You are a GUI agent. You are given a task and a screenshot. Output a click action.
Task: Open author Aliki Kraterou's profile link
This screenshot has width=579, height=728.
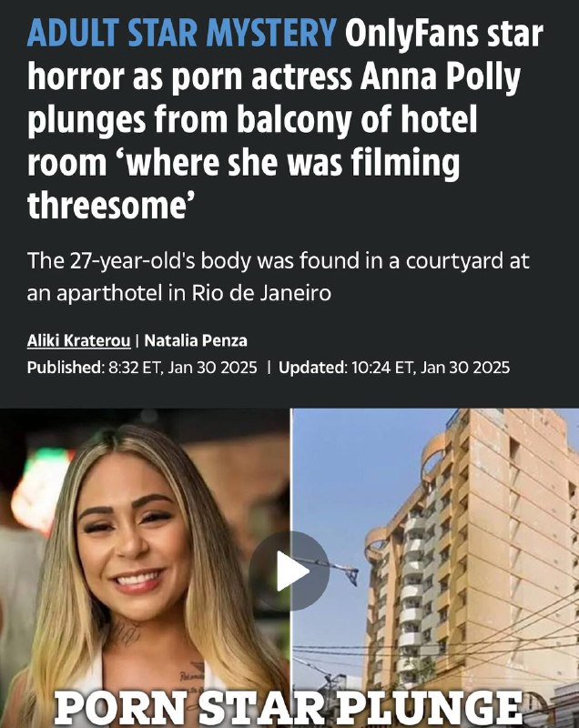(79, 340)
